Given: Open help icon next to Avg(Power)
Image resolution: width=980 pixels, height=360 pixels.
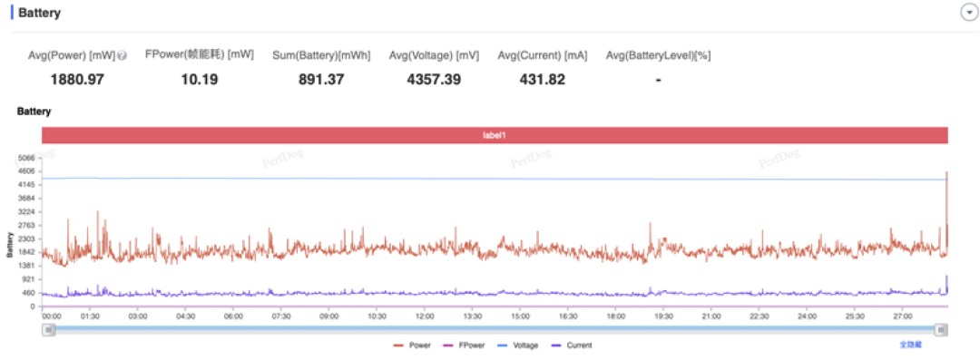Looking at the screenshot, I should 122,55.
